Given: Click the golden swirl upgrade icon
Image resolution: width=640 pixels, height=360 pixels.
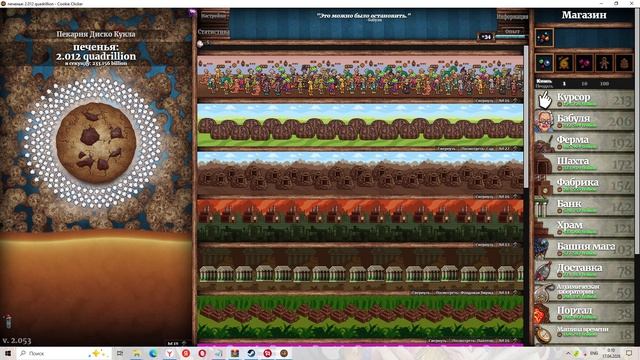Looking at the screenshot, I should click(x=564, y=63).
